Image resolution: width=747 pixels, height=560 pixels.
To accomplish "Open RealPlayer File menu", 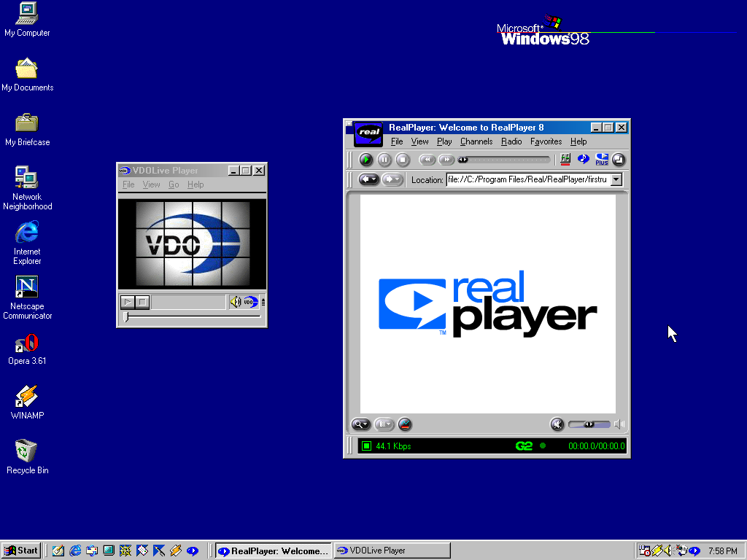I will (x=397, y=141).
